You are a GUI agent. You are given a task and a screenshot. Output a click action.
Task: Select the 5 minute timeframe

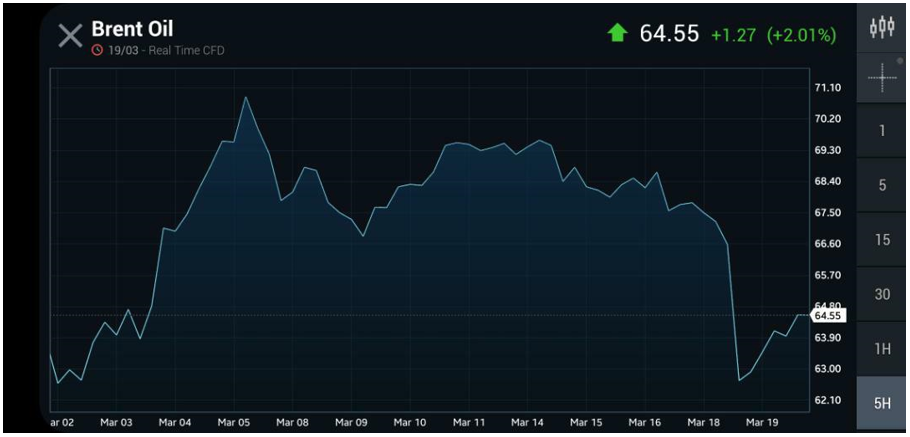(882, 185)
